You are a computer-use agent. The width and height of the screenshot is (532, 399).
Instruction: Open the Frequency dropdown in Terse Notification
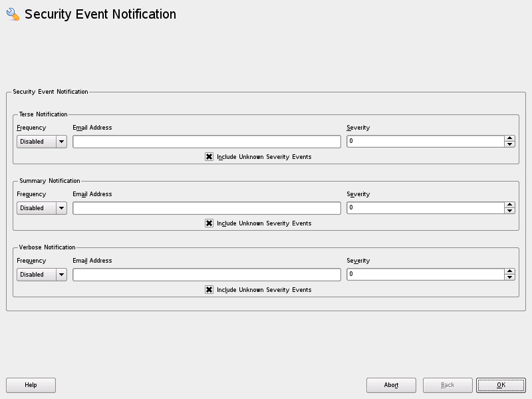[x=41, y=141]
